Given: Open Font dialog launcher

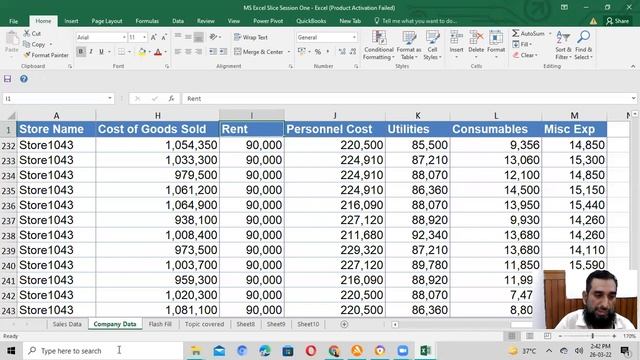Looking at the screenshot, I should pos(167,66).
